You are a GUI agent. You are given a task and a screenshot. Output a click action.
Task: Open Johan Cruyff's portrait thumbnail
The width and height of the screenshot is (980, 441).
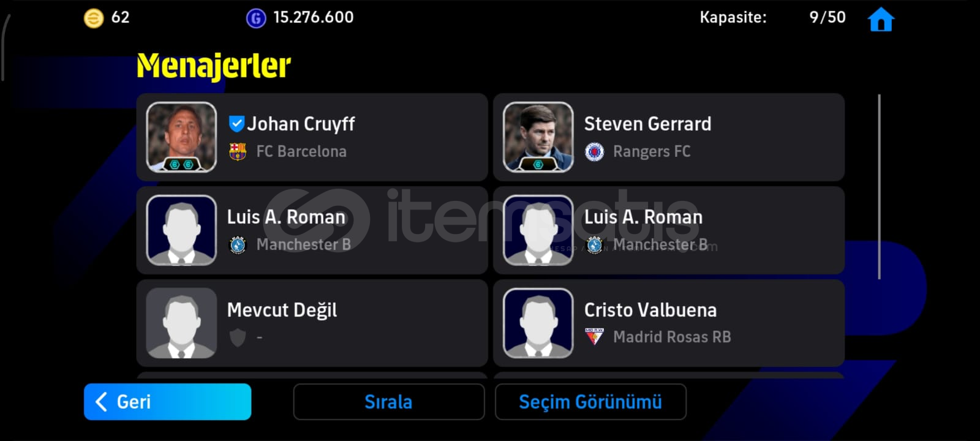pyautogui.click(x=181, y=137)
